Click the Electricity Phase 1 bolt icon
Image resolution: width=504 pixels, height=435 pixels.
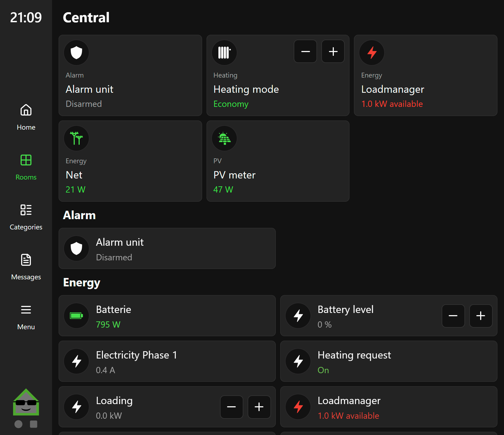pyautogui.click(x=76, y=361)
